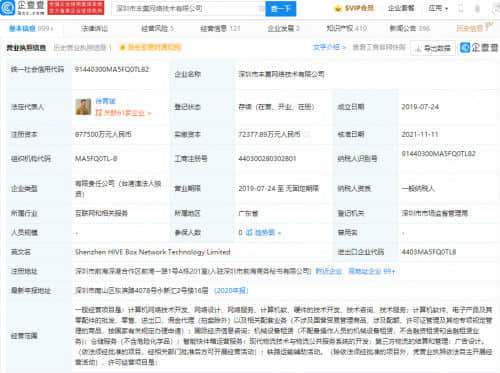Select import-export code 4403MA5FQ0TL8

429,252
